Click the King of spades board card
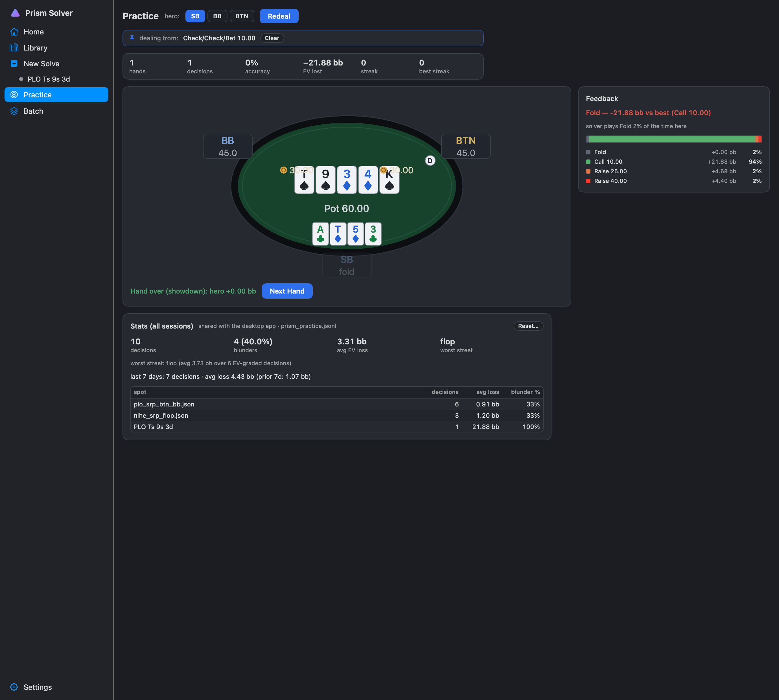The height and width of the screenshot is (700, 779). tap(389, 180)
